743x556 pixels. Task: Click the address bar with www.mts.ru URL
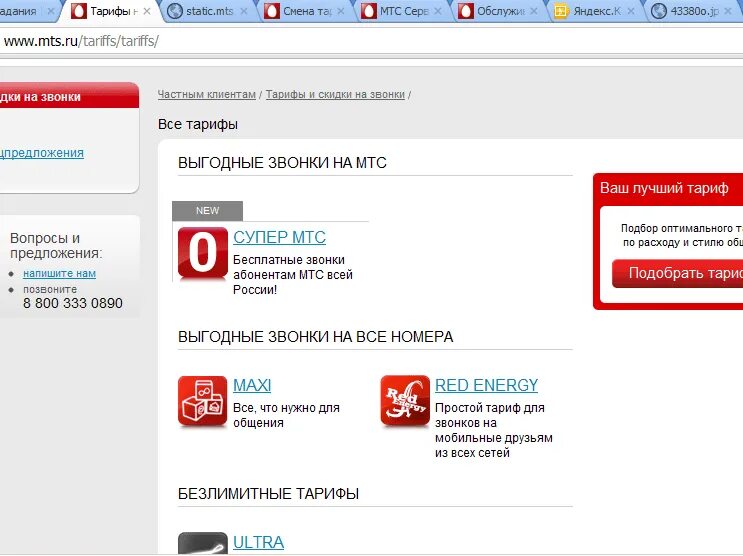click(x=372, y=41)
